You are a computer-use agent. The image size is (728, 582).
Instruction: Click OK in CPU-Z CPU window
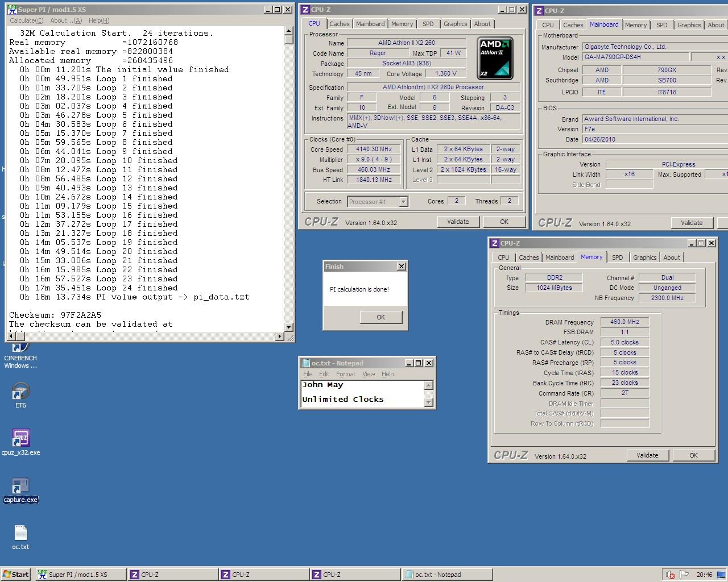(x=504, y=222)
